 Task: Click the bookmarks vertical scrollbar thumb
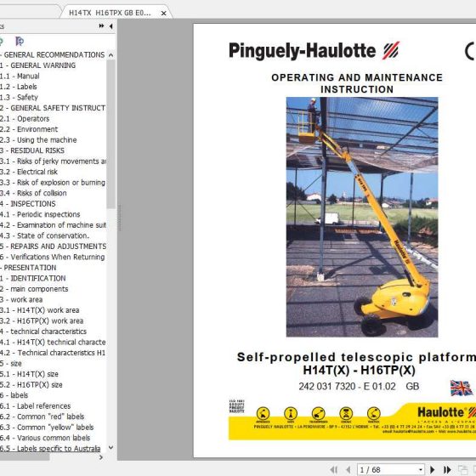[110, 134]
